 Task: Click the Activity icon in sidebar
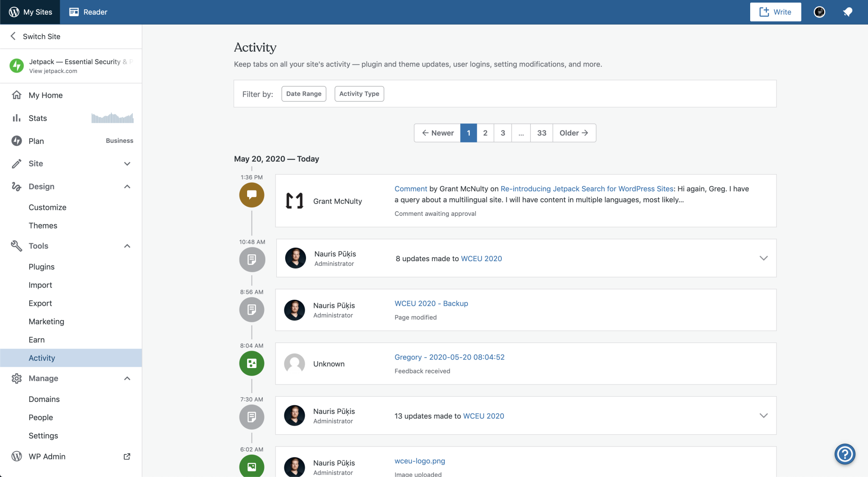click(42, 357)
